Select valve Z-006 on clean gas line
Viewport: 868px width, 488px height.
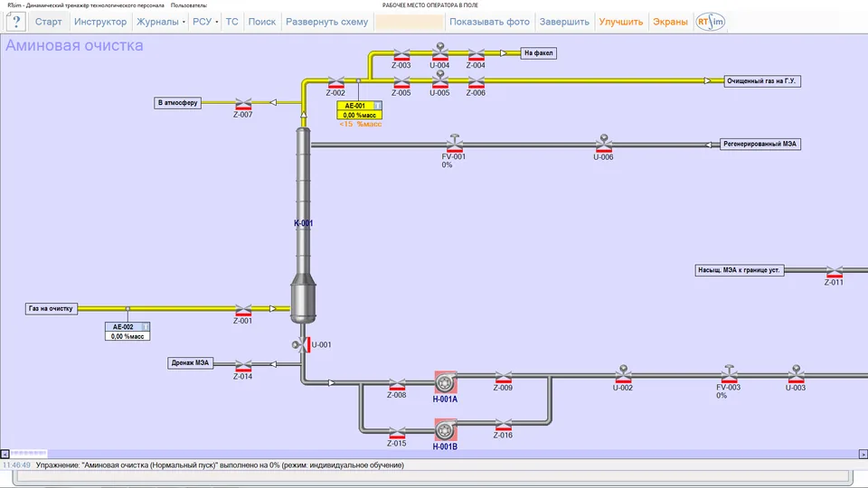(x=476, y=82)
